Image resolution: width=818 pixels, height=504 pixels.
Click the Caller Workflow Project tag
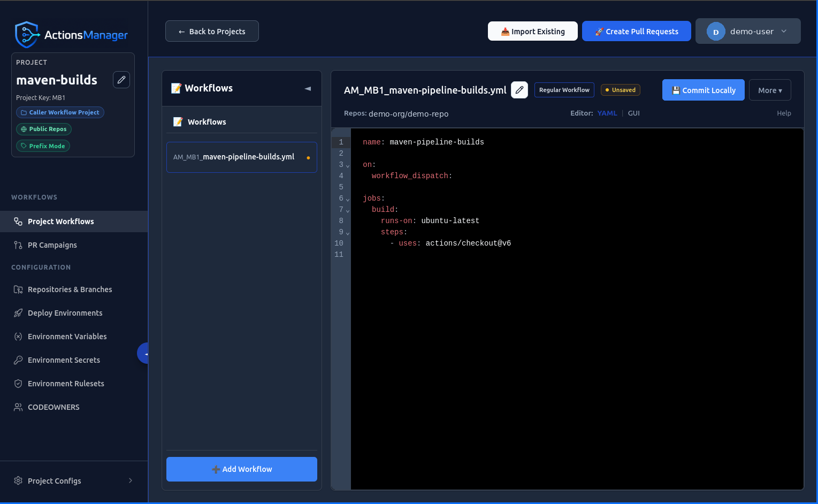click(x=60, y=112)
